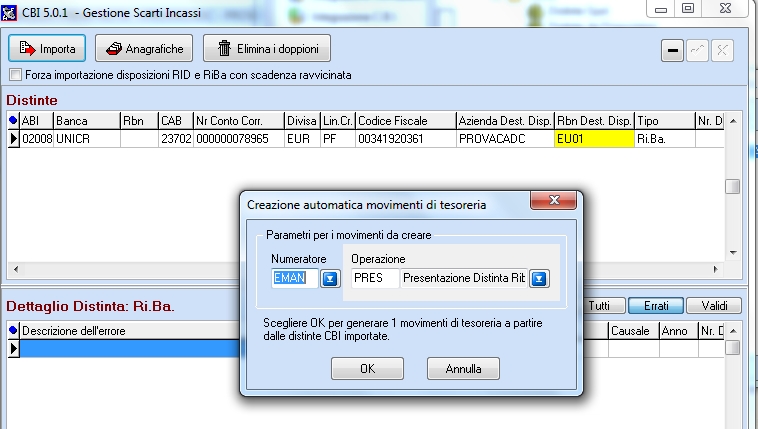Click Divisa column header

pyautogui.click(x=302, y=120)
